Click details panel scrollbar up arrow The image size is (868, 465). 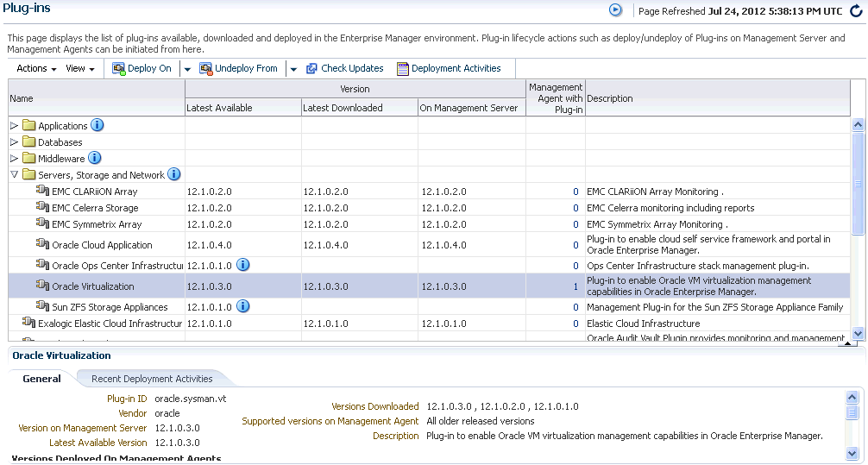click(852, 397)
